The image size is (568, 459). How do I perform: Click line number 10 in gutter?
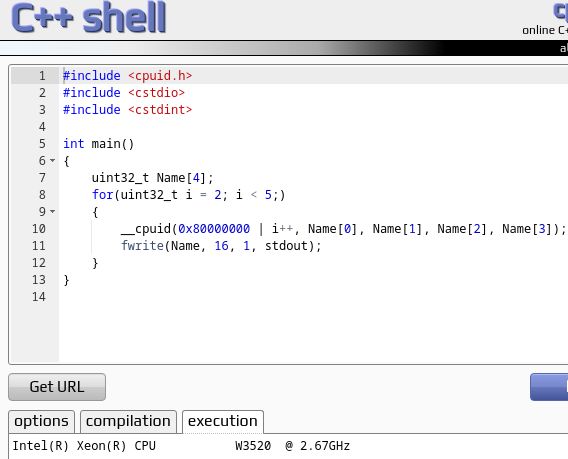tap(39, 229)
